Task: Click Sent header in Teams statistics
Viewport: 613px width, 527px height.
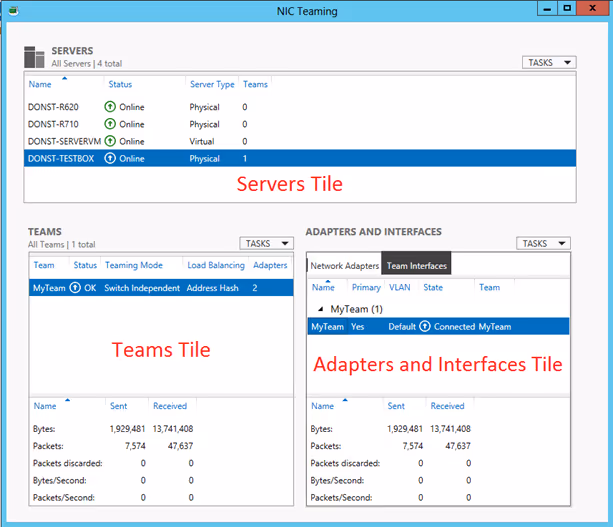Action: point(118,406)
